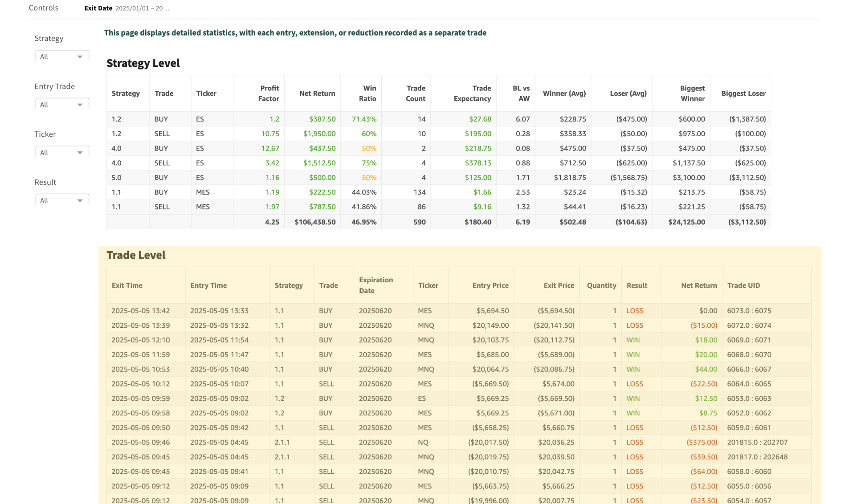841x504 pixels.
Task: Sort by Profit Factor column header
Action: coord(269,93)
